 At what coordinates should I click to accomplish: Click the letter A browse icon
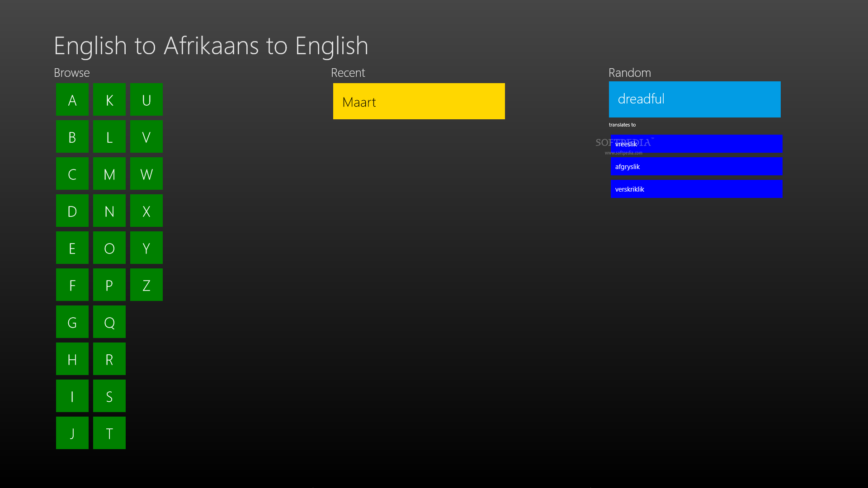pyautogui.click(x=72, y=99)
